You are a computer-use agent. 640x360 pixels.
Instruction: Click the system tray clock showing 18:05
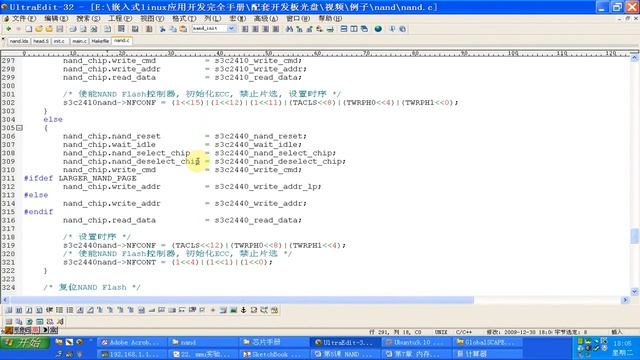(x=622, y=344)
